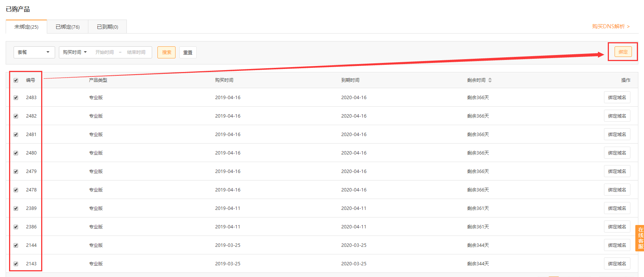The image size is (644, 277).
Task: Click 剩余361天 in row 2386
Action: tap(478, 227)
